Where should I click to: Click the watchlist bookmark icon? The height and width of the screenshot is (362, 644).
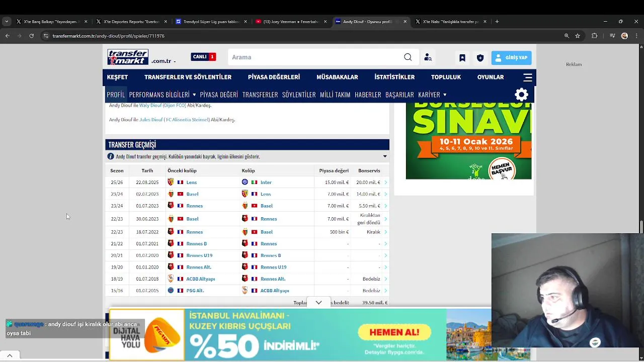(462, 58)
